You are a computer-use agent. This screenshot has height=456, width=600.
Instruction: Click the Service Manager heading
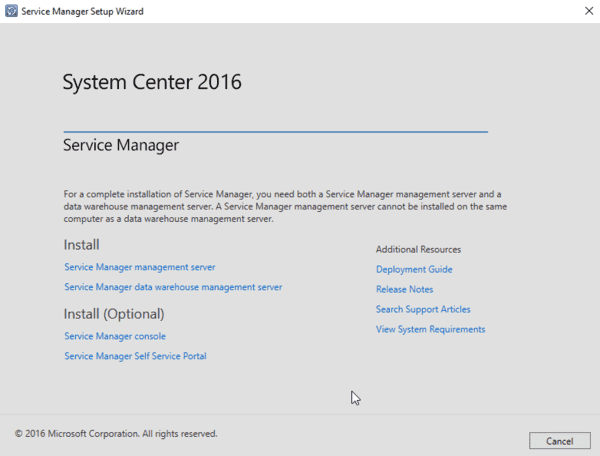pyautogui.click(x=121, y=145)
